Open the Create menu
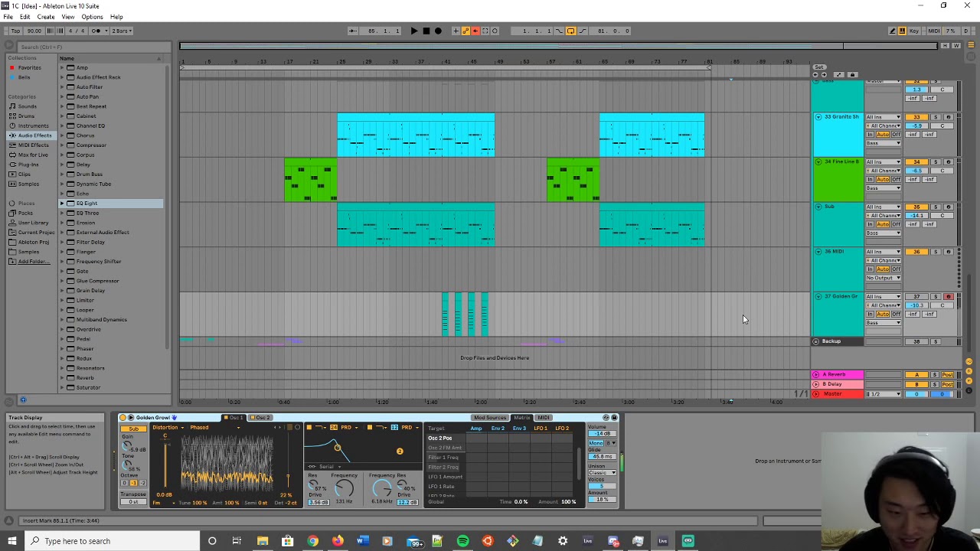Viewport: 980px width, 551px height. [x=45, y=17]
